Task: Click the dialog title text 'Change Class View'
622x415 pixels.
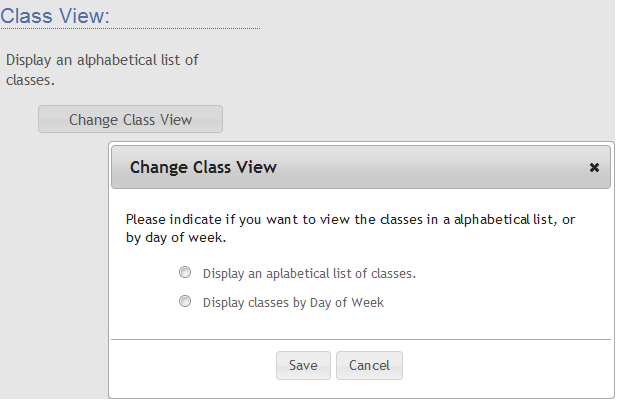Action: pos(203,168)
